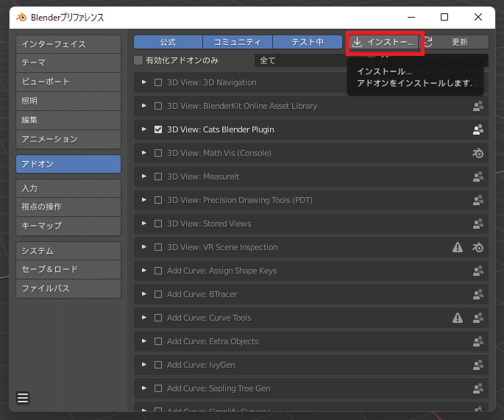Click the 3D View: Cats Blender Plugin label
This screenshot has width=504, height=420.
point(221,129)
